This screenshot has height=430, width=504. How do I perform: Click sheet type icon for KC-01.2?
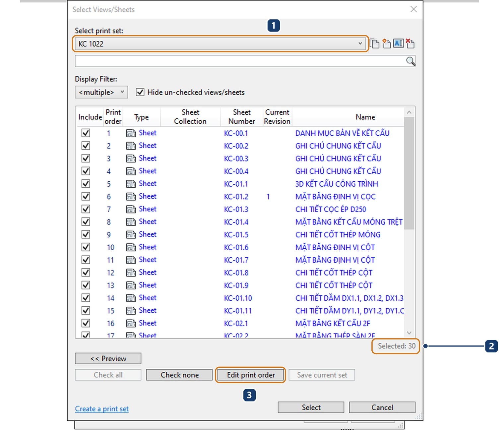click(131, 197)
